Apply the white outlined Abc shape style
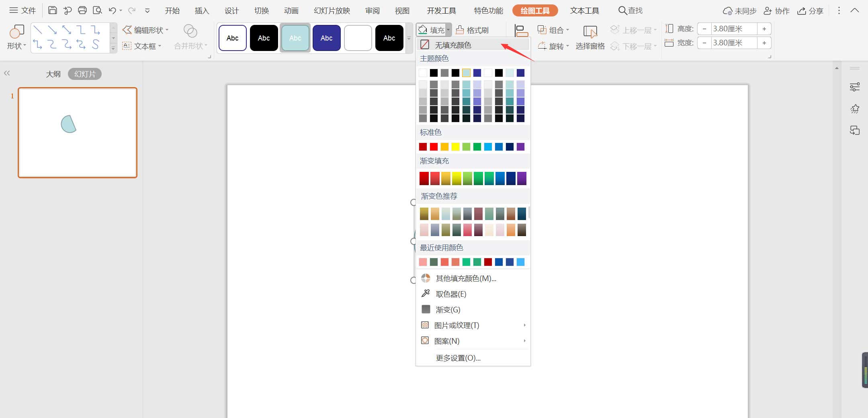Image resolution: width=868 pixels, height=418 pixels. click(x=233, y=38)
